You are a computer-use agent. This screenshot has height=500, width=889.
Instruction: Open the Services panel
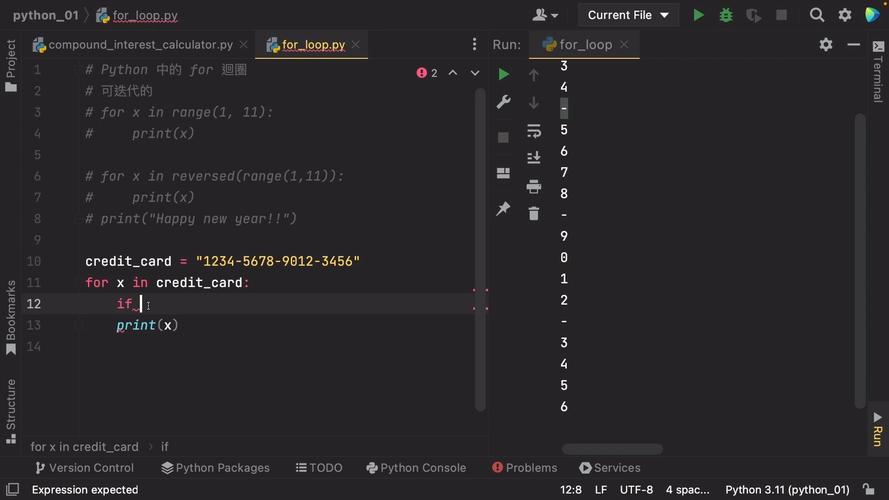(610, 468)
